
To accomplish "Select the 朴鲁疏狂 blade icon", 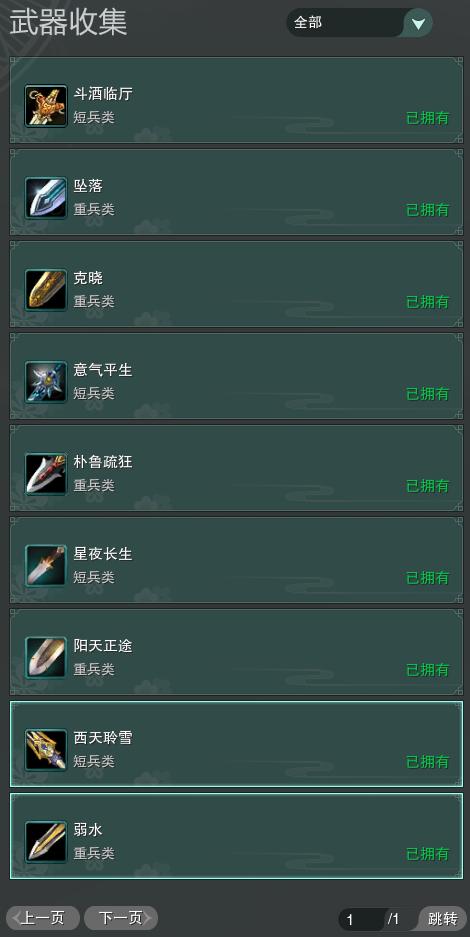I will point(46,474).
